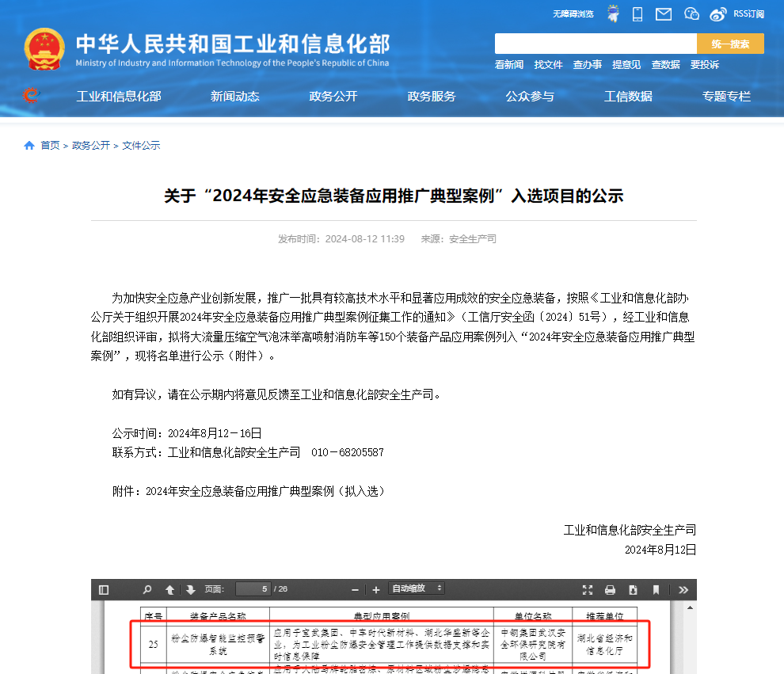Click the site search input box
This screenshot has width=784, height=674.
point(596,44)
